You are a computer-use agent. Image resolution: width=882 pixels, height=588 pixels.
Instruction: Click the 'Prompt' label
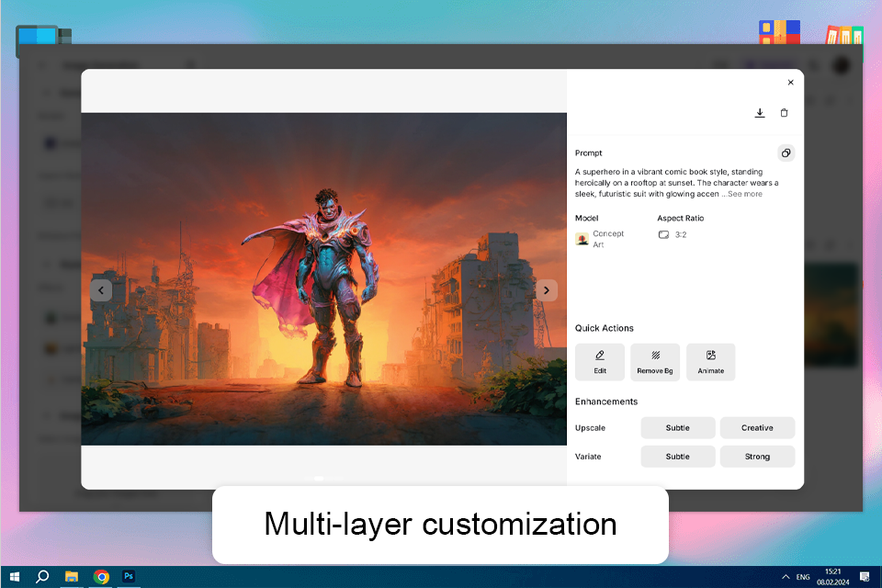(x=588, y=153)
